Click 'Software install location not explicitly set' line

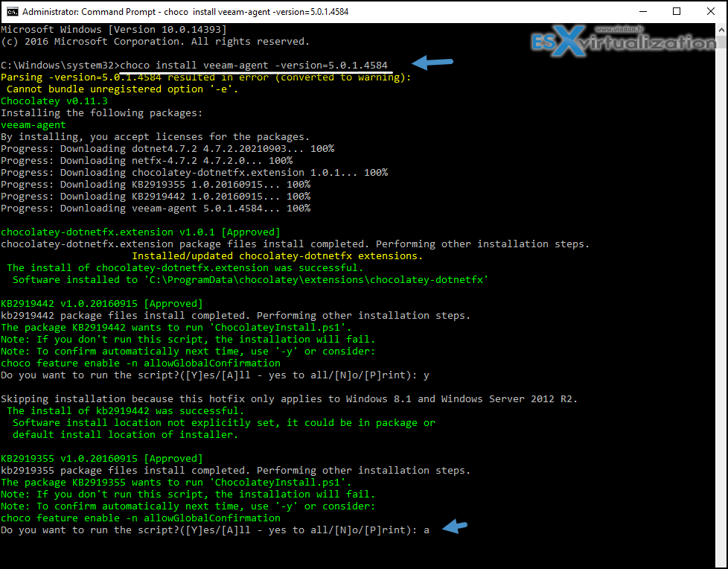(x=224, y=423)
